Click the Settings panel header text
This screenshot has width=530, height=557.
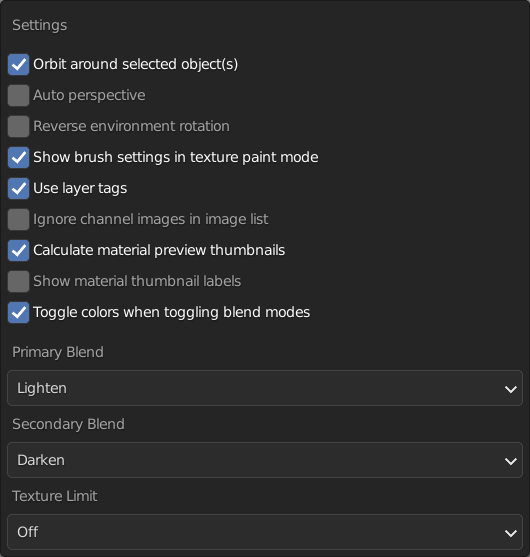click(x=39, y=26)
